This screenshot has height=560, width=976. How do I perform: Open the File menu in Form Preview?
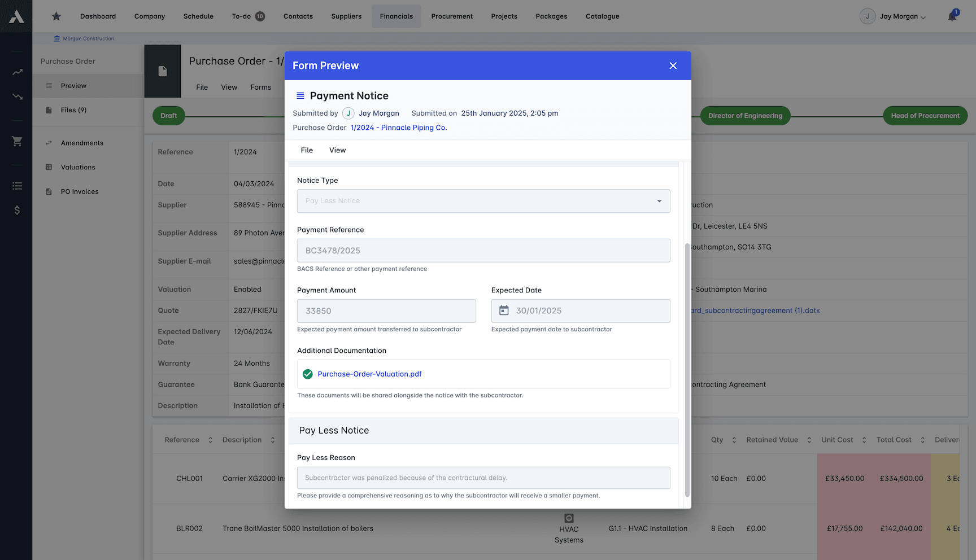pos(306,150)
